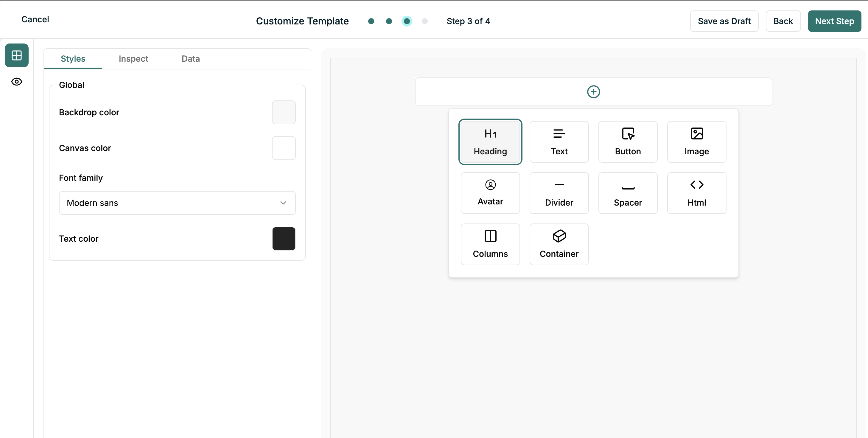Add a Text block
868x438 pixels.
click(x=559, y=142)
